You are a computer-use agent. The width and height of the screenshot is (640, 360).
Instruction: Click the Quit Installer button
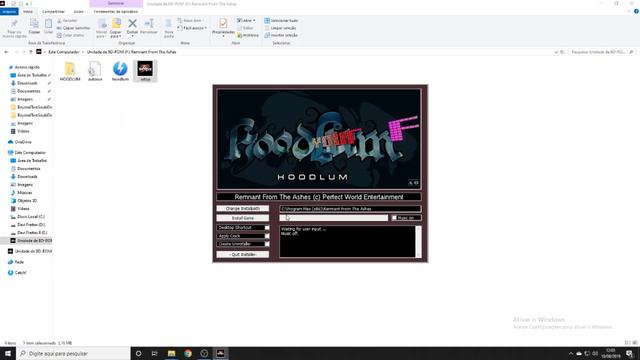242,254
